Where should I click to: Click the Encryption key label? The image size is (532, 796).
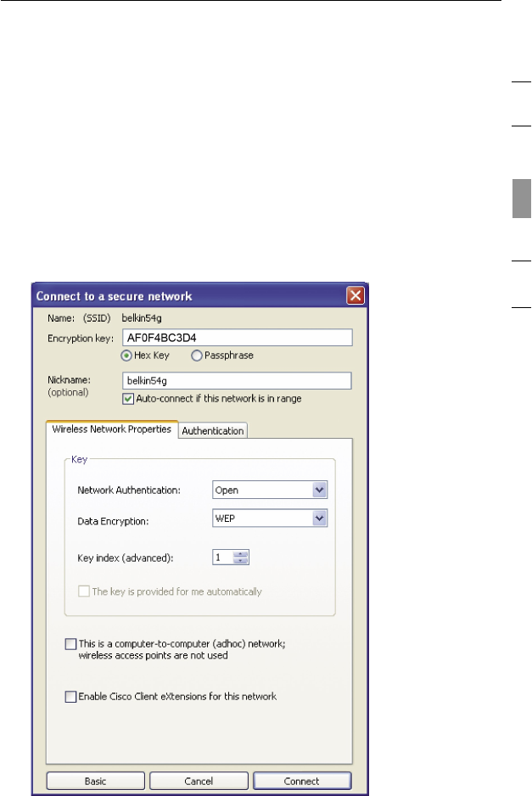81,339
